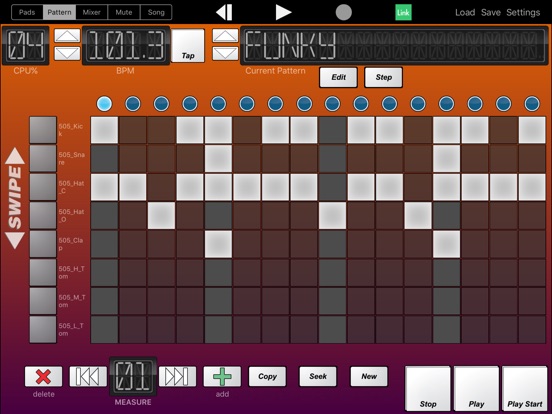
Task: Start playback with the top play triangle
Action: click(283, 12)
